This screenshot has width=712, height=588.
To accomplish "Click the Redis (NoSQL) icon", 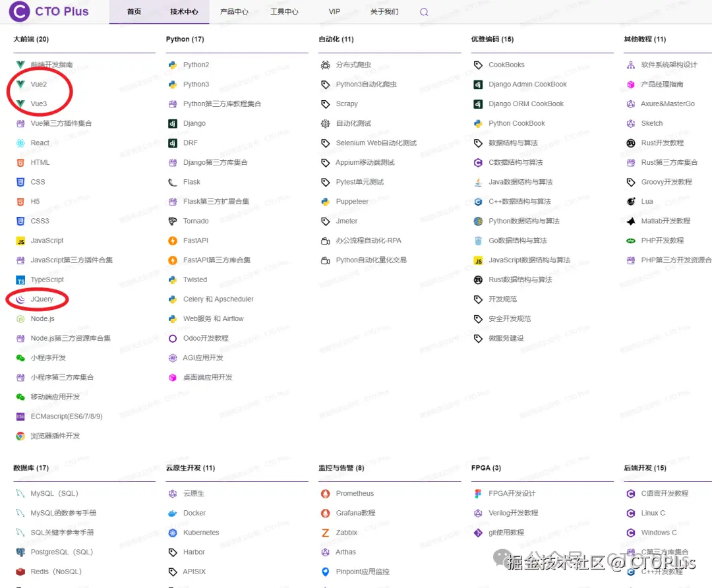I will pos(19,572).
